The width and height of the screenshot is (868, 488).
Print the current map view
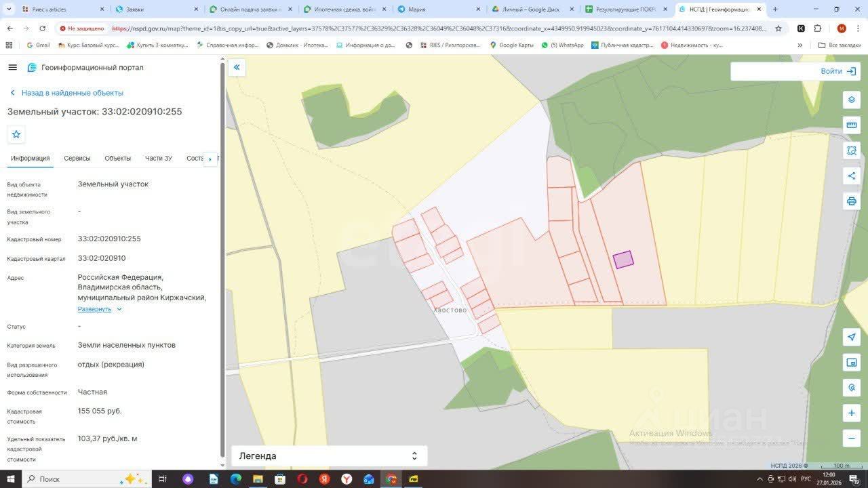pos(852,201)
